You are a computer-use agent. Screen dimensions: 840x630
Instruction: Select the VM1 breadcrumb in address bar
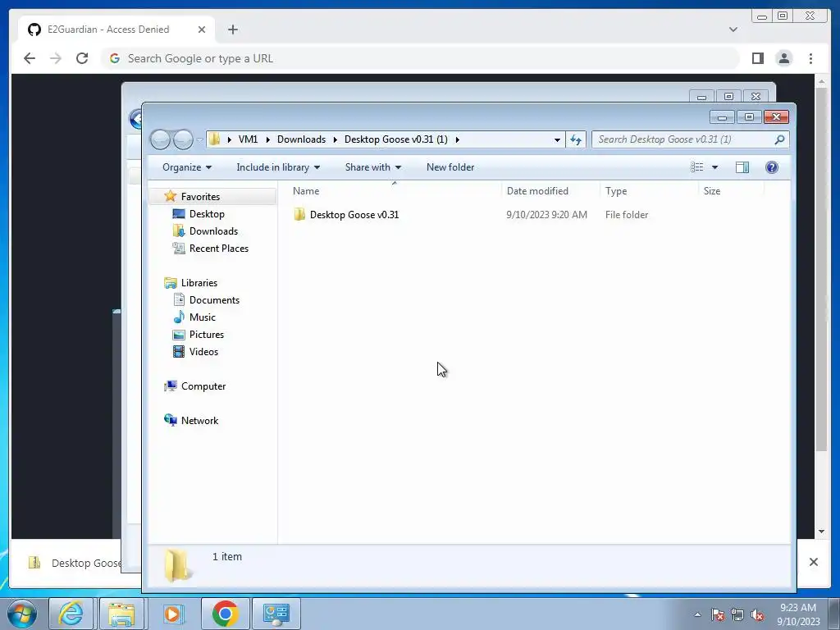248,139
